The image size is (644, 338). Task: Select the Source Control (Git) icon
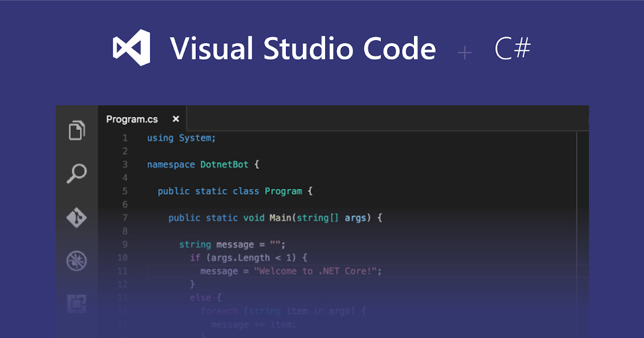click(77, 218)
